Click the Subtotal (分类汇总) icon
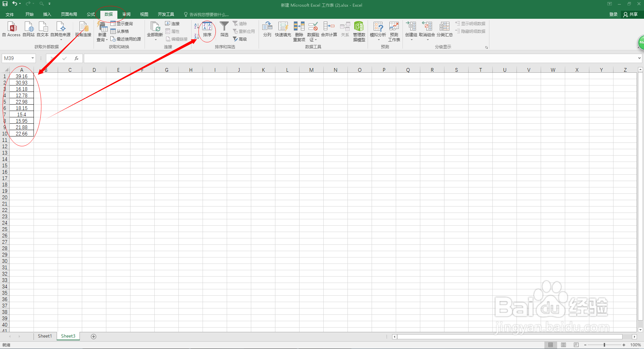Screen dimensions: 644x349 pos(445,29)
